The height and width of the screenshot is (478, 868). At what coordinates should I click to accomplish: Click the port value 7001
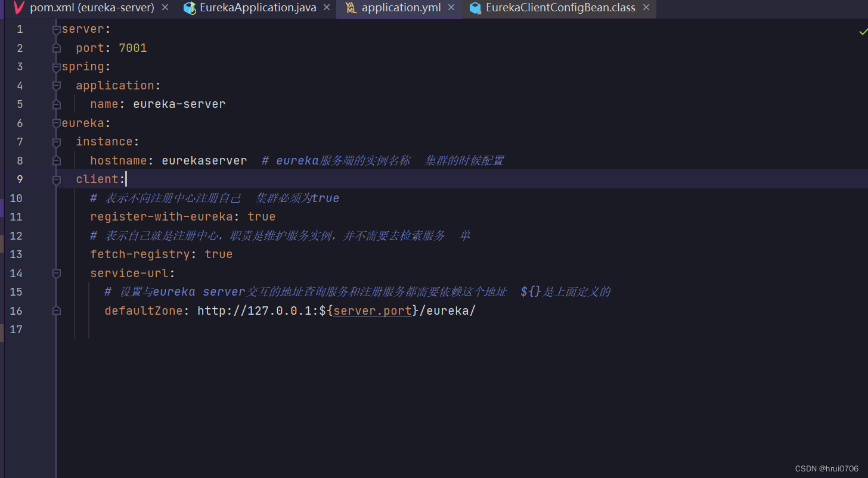click(133, 48)
